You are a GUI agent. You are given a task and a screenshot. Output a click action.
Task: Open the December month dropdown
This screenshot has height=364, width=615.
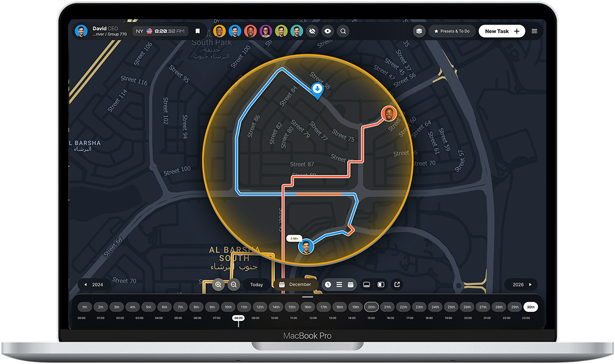295,285
